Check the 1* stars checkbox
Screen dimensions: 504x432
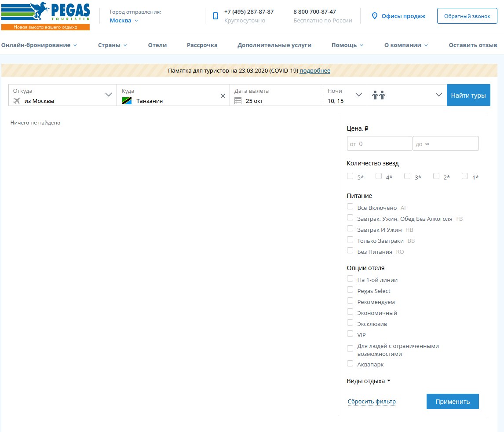click(465, 176)
